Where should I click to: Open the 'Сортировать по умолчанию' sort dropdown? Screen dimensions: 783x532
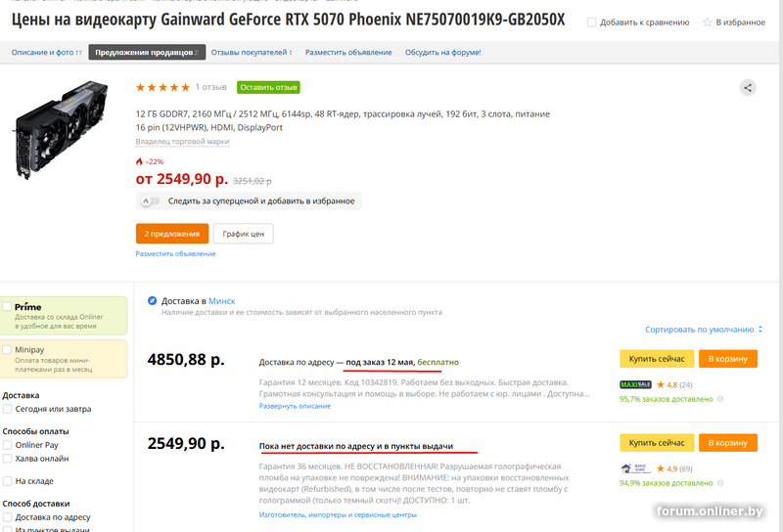[x=704, y=330]
